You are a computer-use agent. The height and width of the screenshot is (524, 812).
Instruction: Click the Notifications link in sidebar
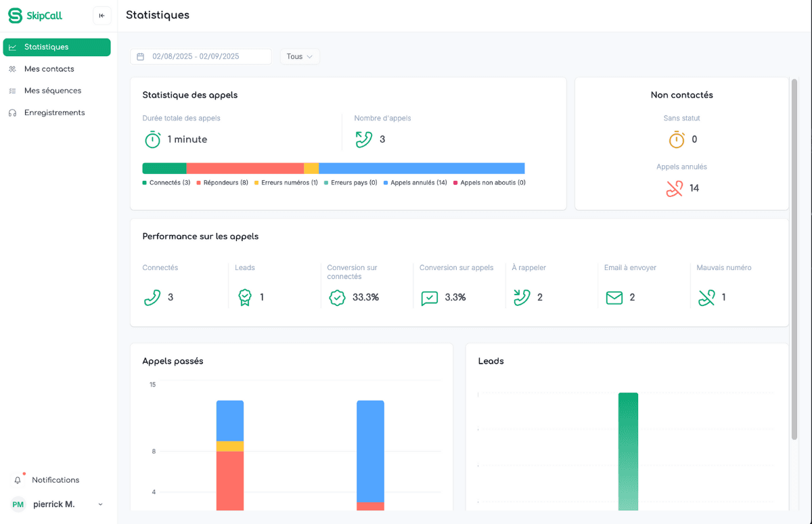point(55,480)
